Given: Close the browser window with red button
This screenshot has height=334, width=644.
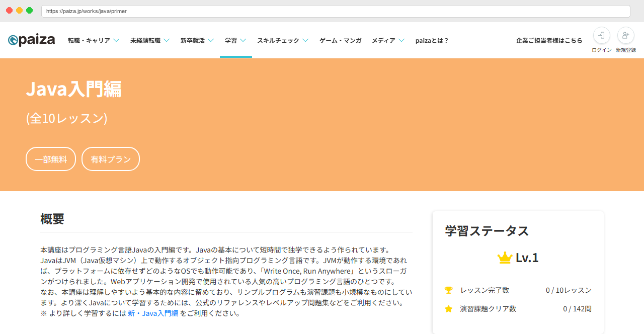Looking at the screenshot, I should click(10, 11).
